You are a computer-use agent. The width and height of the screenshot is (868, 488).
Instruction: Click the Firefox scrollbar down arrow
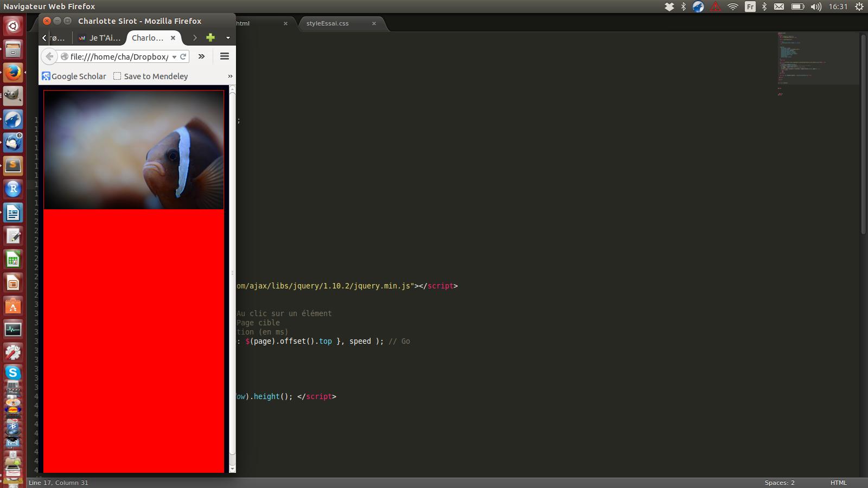coord(232,468)
